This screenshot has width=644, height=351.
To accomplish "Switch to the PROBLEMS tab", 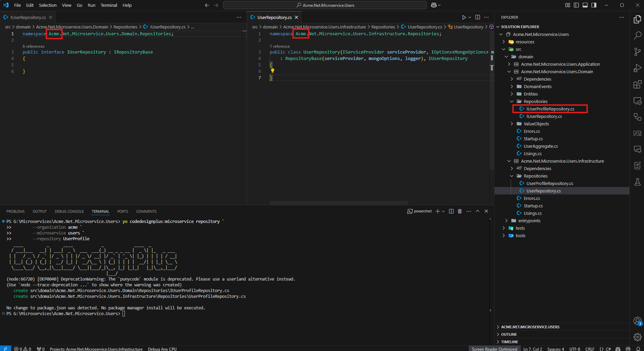I will [16, 211].
